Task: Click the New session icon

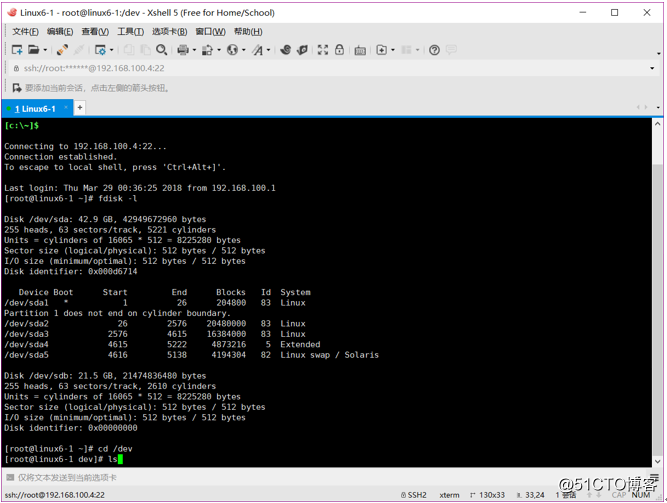Action: pyautogui.click(x=17, y=50)
